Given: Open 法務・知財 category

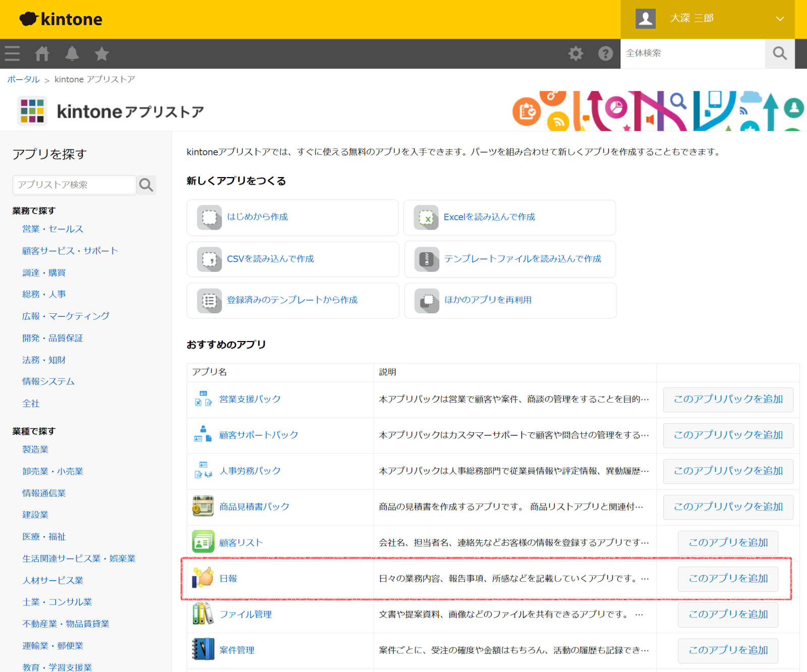Looking at the screenshot, I should point(44,360).
